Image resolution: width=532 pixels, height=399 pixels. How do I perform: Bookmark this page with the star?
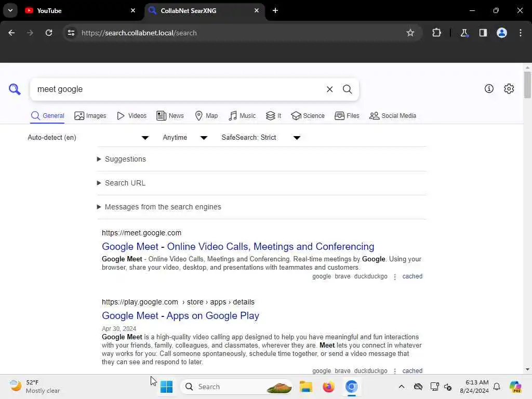[410, 33]
